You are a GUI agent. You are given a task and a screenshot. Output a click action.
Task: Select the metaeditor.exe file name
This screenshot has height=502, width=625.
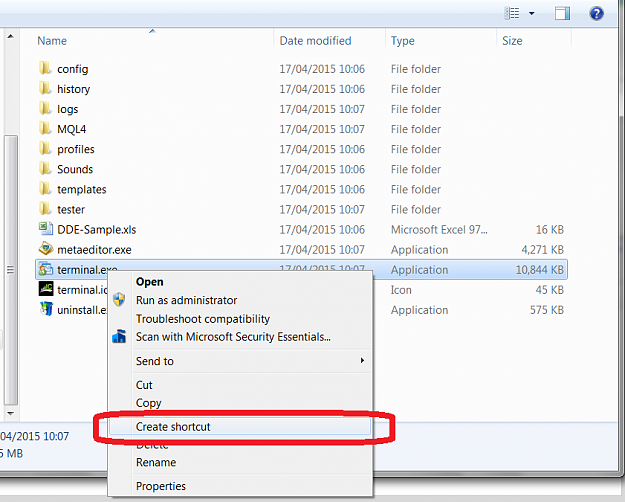[94, 250]
